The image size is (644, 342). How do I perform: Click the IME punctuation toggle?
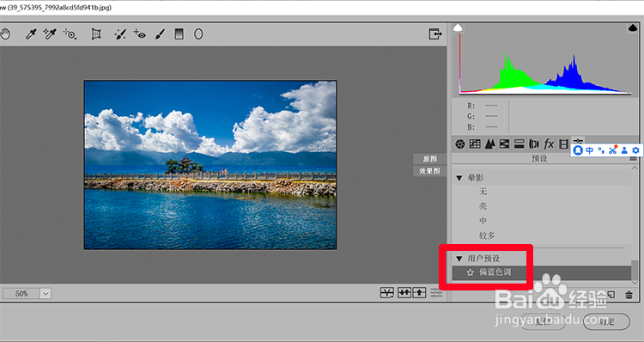[601, 150]
